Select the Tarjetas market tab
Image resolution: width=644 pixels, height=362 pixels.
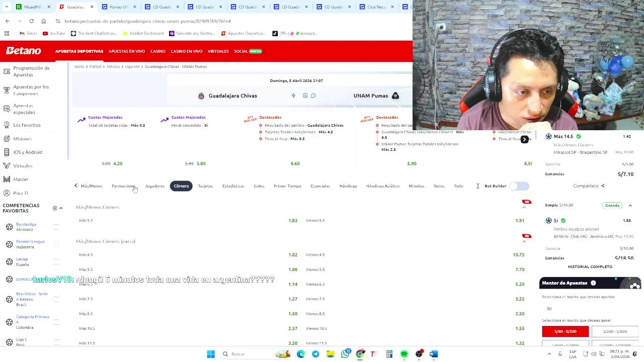205,186
